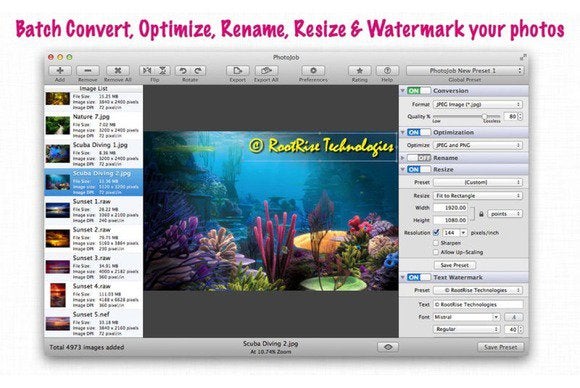
Task: Open the points units dropdown
Action: [x=505, y=214]
